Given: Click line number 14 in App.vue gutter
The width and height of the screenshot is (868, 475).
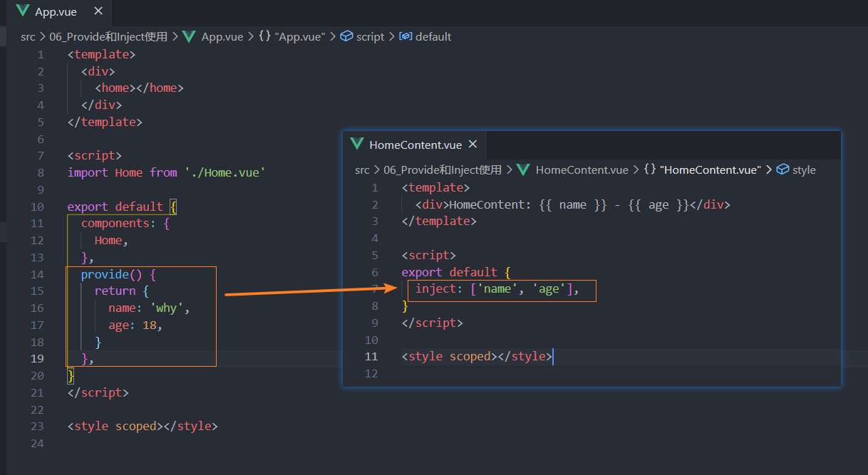Looking at the screenshot, I should tap(37, 274).
